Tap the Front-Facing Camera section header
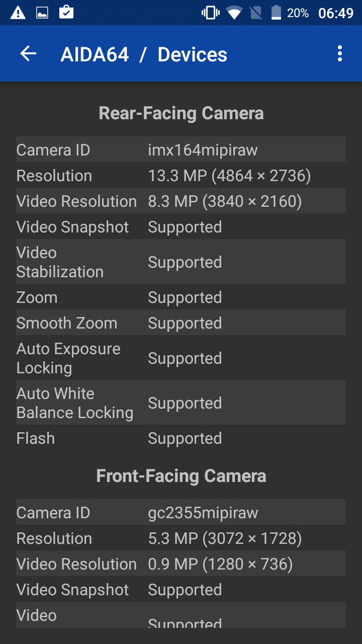 click(x=181, y=476)
